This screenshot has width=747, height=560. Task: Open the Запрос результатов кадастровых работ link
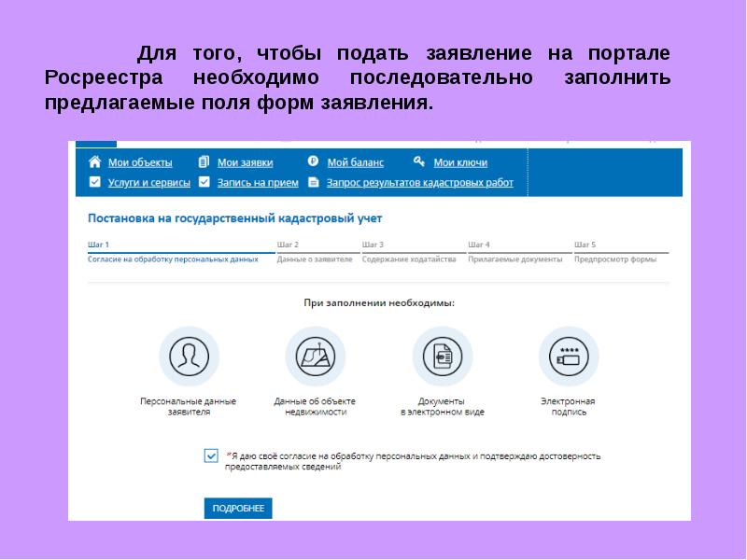pyautogui.click(x=420, y=183)
